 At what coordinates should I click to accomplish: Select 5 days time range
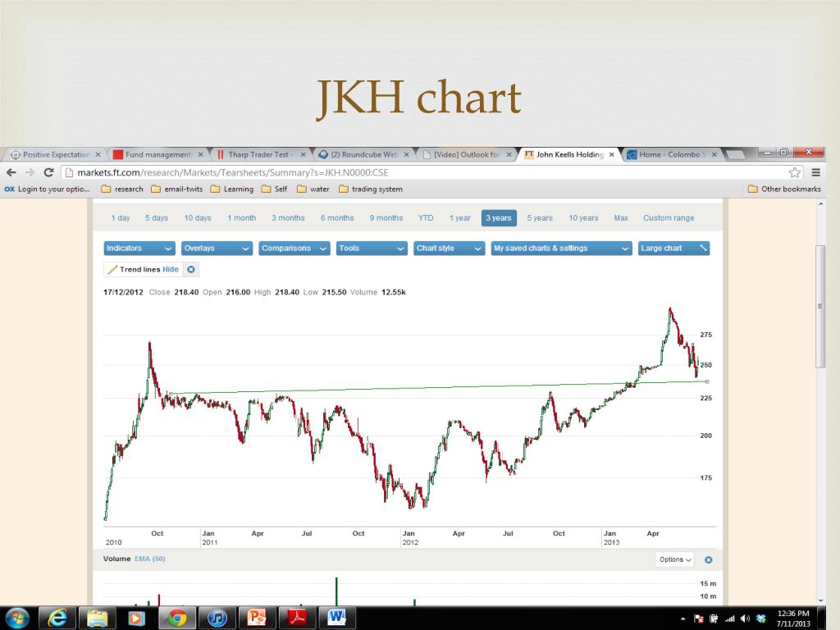click(157, 218)
